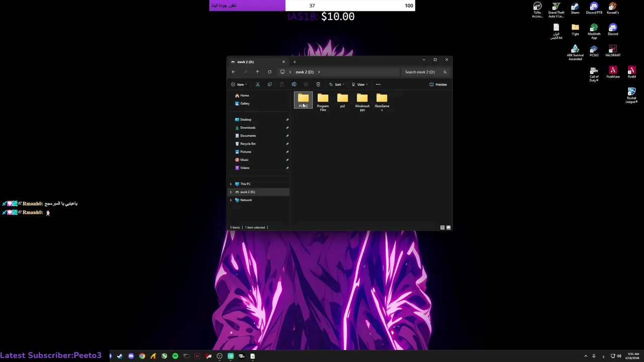Click the Spotify taskbar icon
This screenshot has width=644, height=362.
point(175,356)
